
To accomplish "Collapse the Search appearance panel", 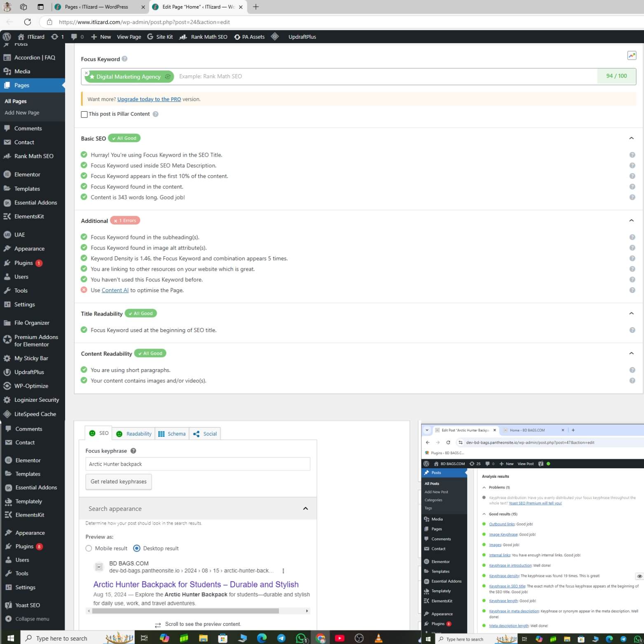I will pos(305,509).
